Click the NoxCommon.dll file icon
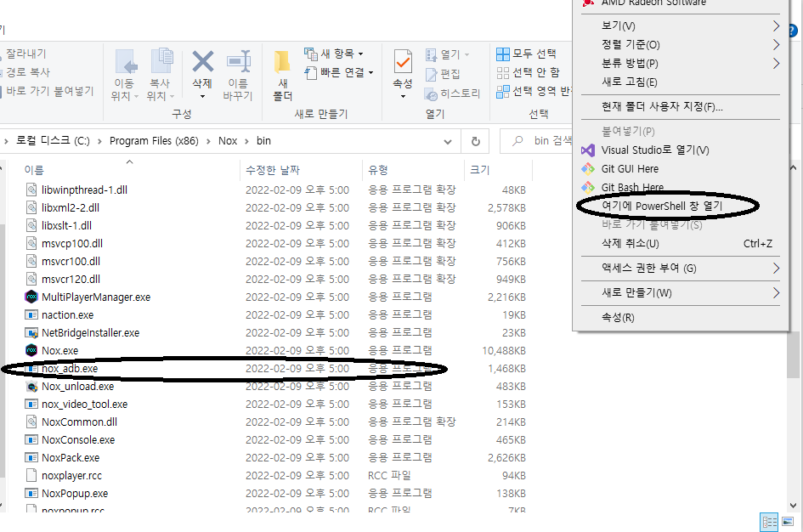The height and width of the screenshot is (532, 803). coord(31,422)
